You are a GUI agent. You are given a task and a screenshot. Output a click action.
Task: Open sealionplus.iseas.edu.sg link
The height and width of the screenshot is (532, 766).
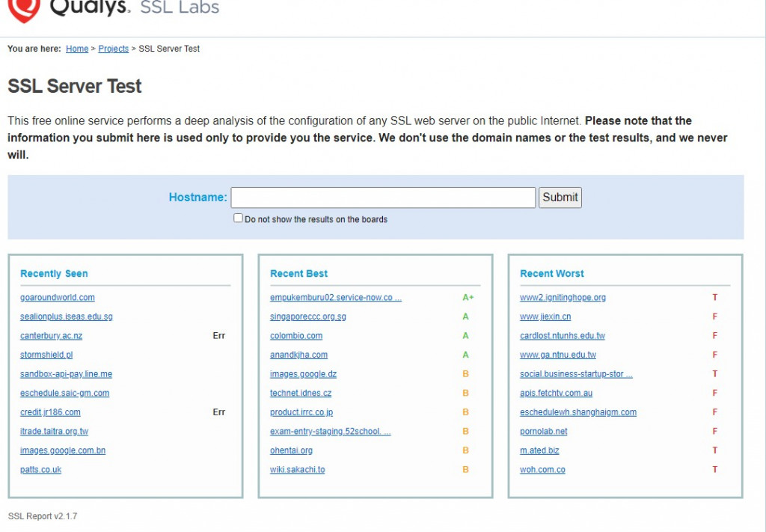67,317
